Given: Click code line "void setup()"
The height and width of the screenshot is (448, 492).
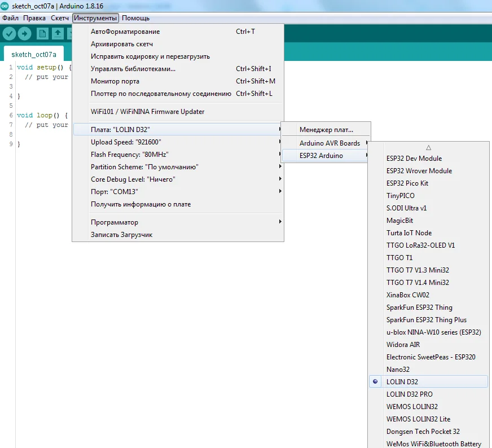Looking at the screenshot, I should (x=44, y=67).
